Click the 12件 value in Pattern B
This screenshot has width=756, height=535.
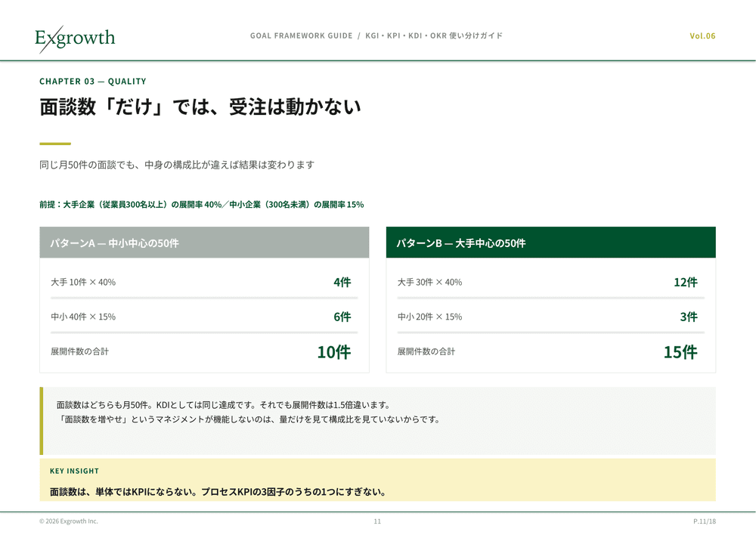pos(686,282)
